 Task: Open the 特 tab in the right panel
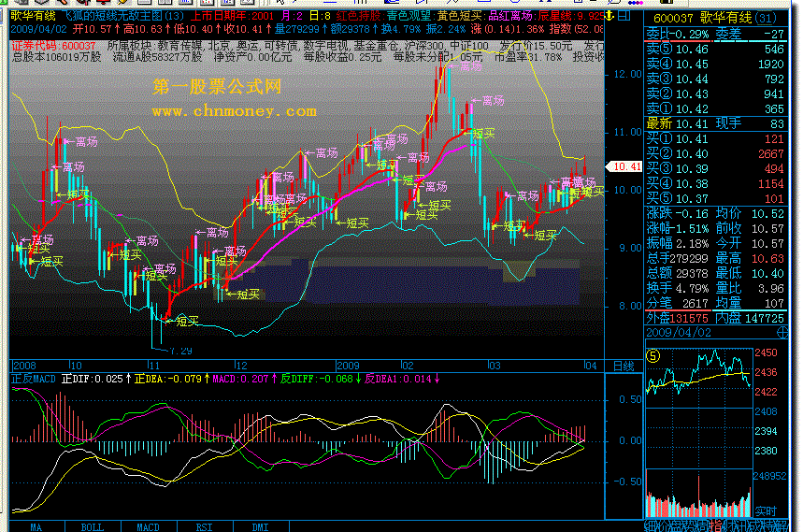pos(769,525)
